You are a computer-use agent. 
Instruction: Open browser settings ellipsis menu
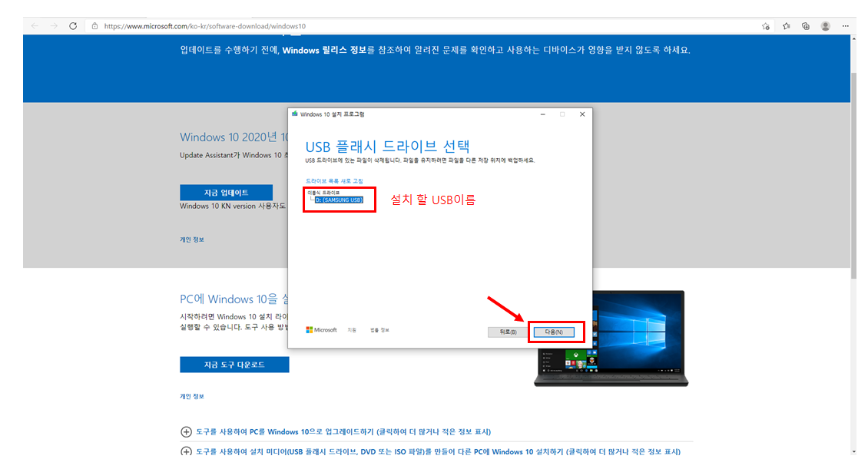click(x=845, y=26)
